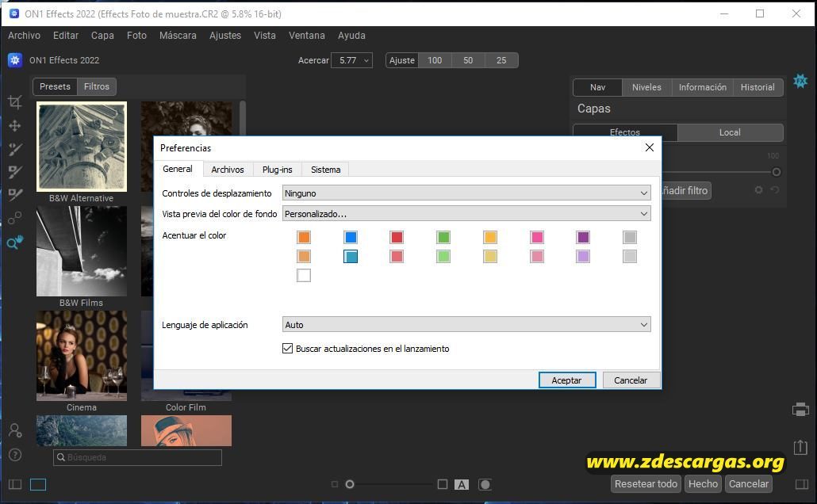Open the Máscara menu
The height and width of the screenshot is (504, 817).
[178, 36]
